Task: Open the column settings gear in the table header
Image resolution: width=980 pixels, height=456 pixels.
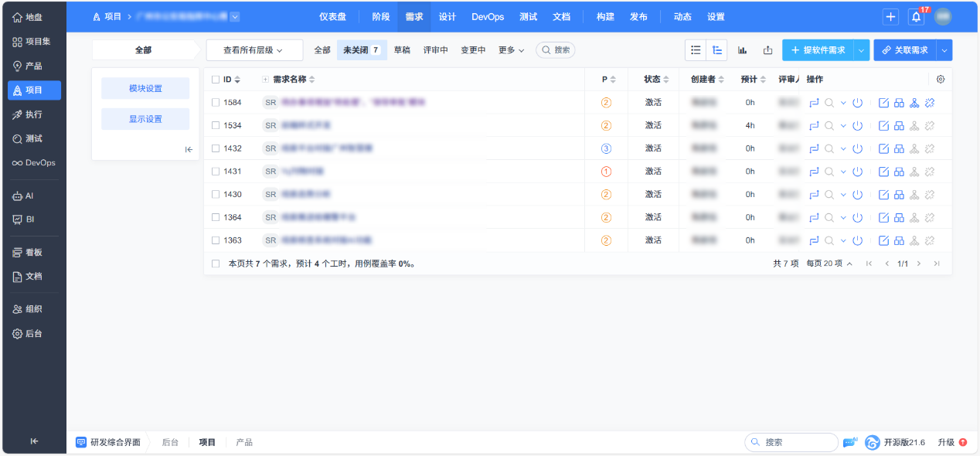Action: [x=941, y=78]
